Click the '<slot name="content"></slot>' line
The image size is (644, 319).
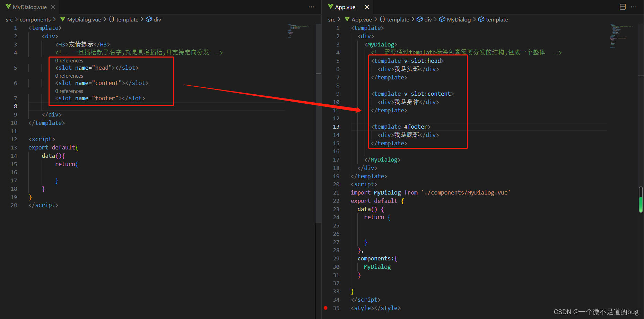(102, 83)
